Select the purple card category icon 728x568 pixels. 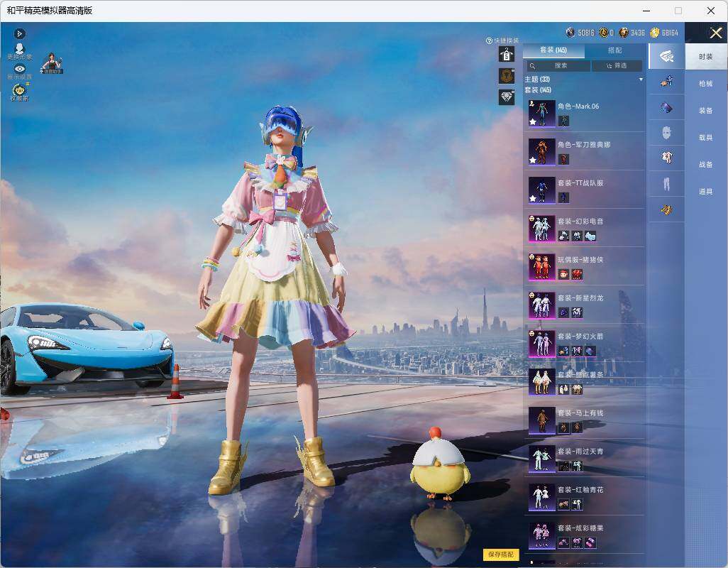tap(666, 108)
